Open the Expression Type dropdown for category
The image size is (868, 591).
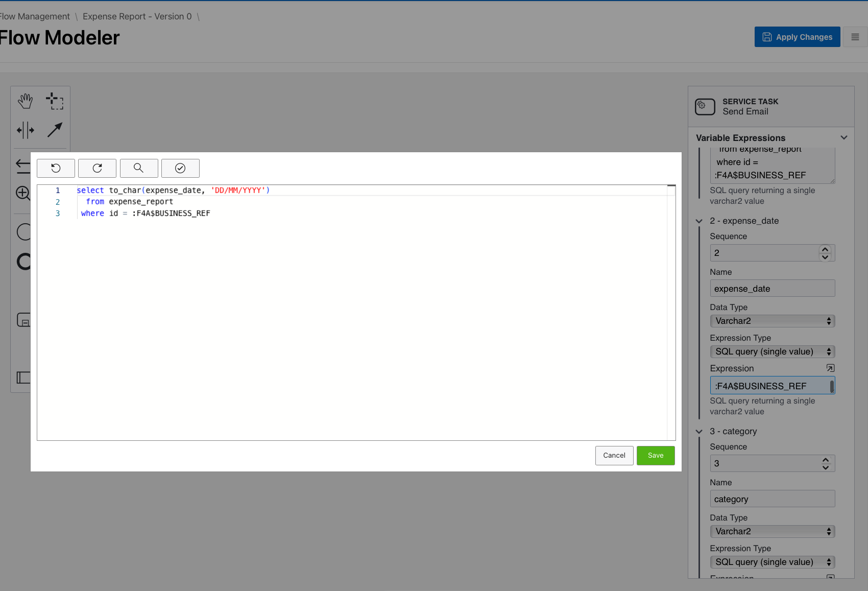(x=772, y=562)
